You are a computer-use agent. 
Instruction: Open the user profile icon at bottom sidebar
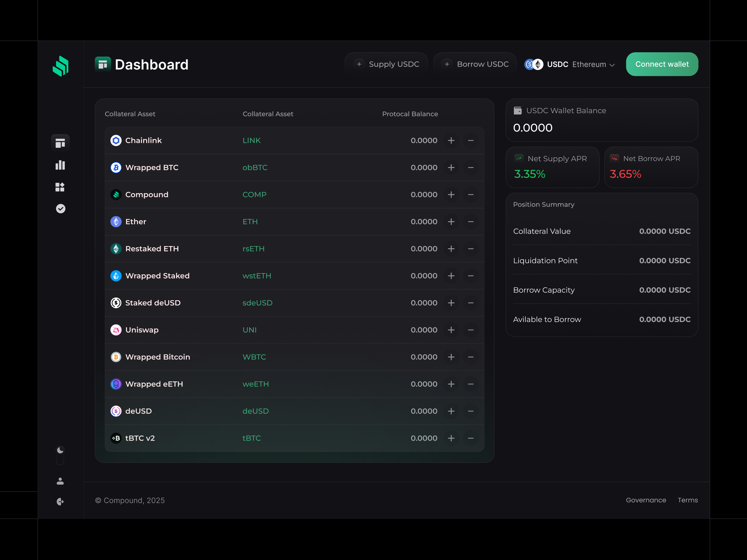pos(60,481)
